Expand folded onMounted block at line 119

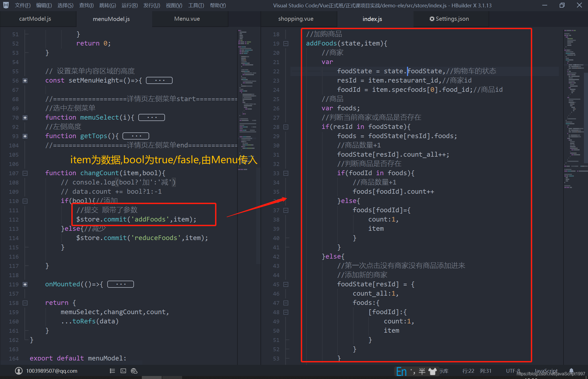pos(25,284)
